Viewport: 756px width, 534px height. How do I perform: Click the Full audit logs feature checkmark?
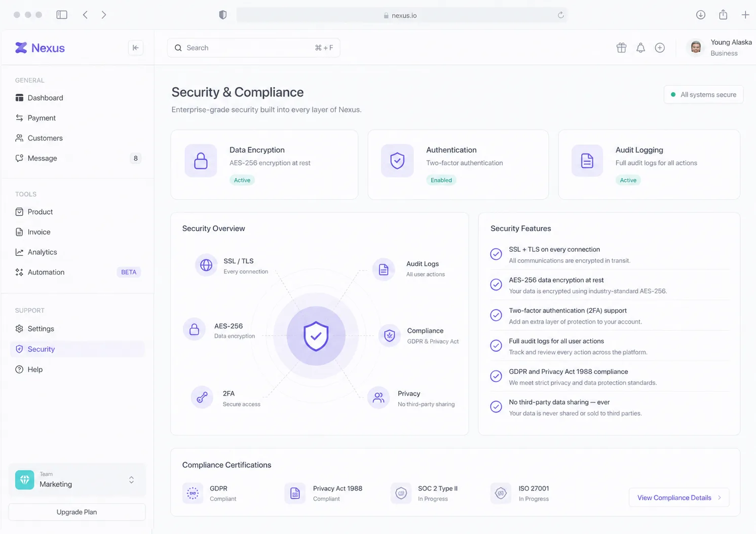pyautogui.click(x=496, y=346)
